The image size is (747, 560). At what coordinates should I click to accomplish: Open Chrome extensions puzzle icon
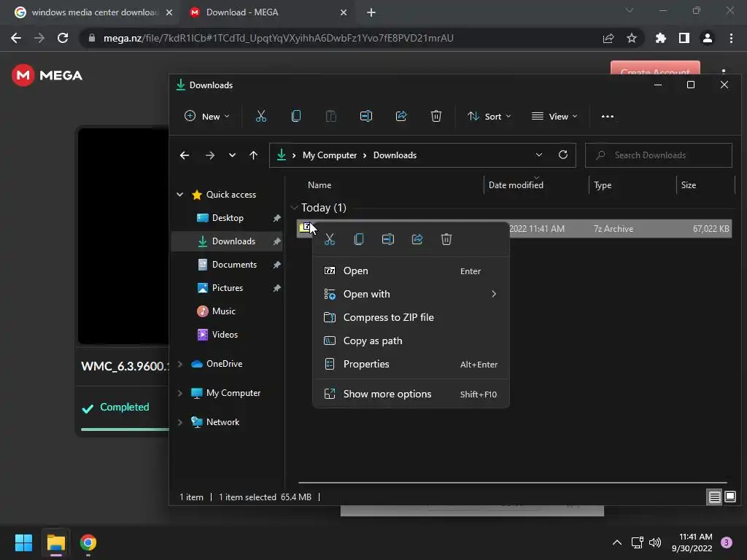tap(661, 38)
